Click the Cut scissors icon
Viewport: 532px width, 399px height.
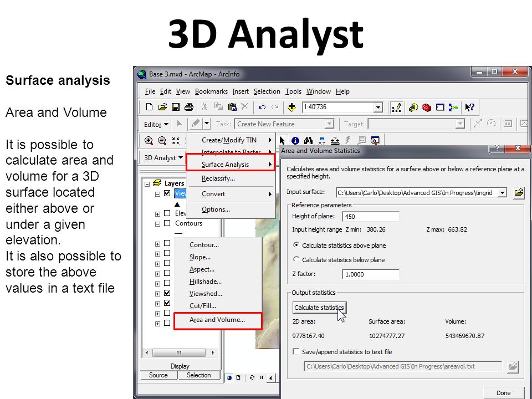(x=204, y=107)
